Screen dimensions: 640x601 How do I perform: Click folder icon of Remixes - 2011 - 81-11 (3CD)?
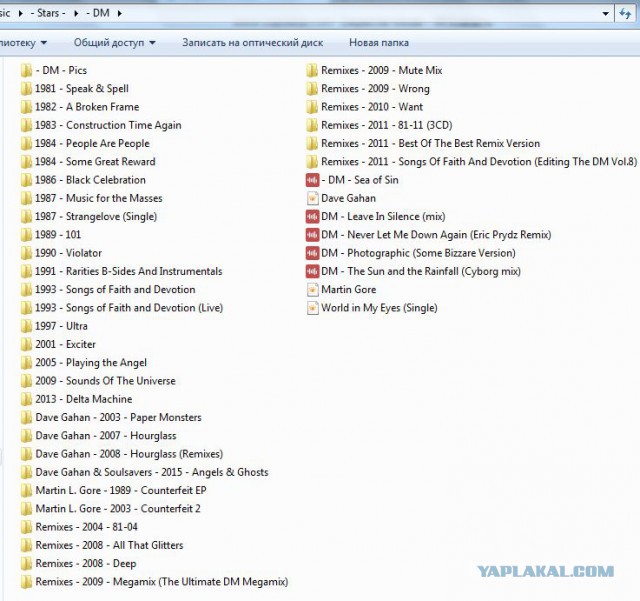pos(312,125)
